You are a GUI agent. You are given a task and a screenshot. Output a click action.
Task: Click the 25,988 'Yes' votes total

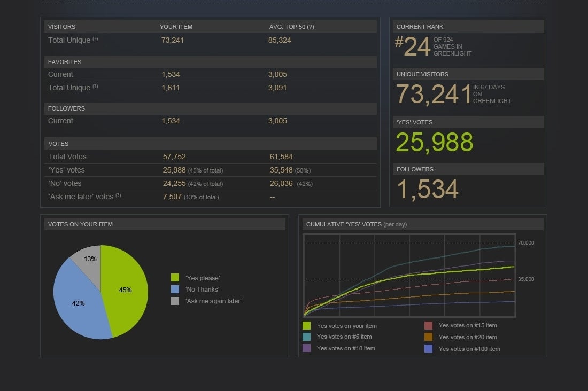point(434,142)
